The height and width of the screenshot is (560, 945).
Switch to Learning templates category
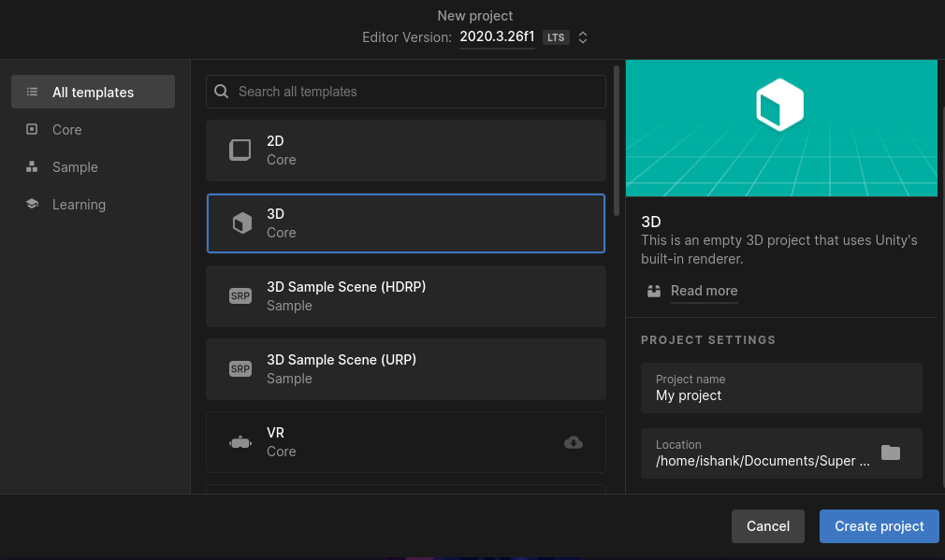pos(93,204)
